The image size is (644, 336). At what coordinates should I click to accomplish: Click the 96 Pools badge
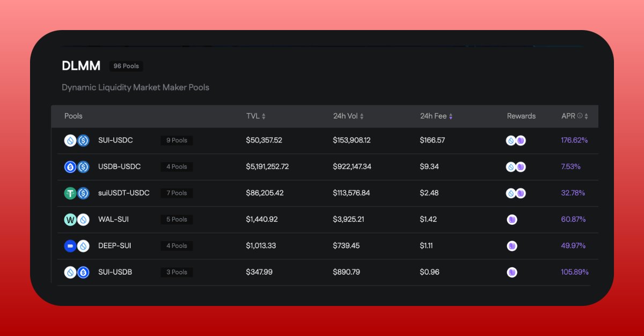pyautogui.click(x=126, y=66)
